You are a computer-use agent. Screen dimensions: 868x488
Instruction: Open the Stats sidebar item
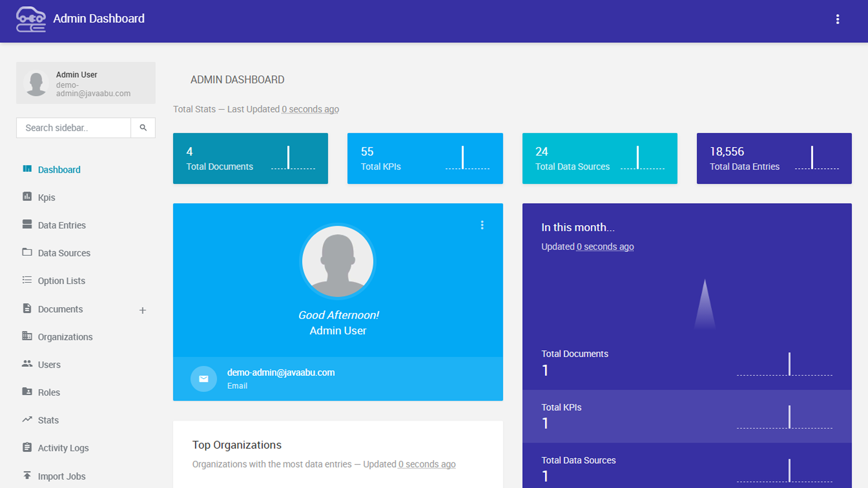tap(48, 420)
